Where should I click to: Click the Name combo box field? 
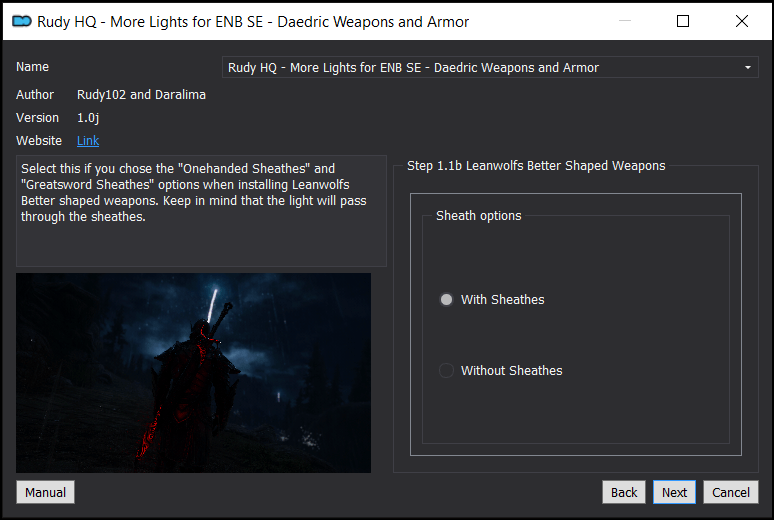point(490,67)
